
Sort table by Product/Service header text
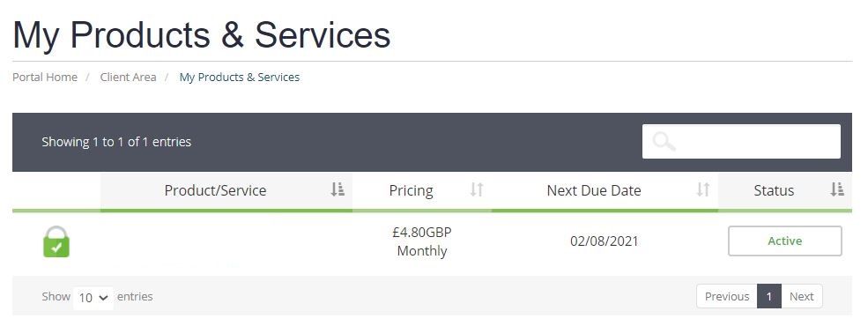215,190
